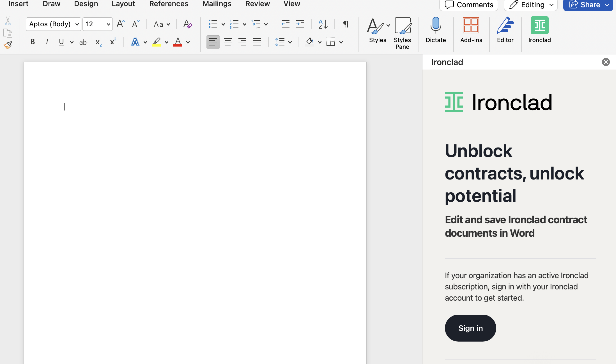Toggle italic formatting
616x364 pixels.
[x=47, y=42]
